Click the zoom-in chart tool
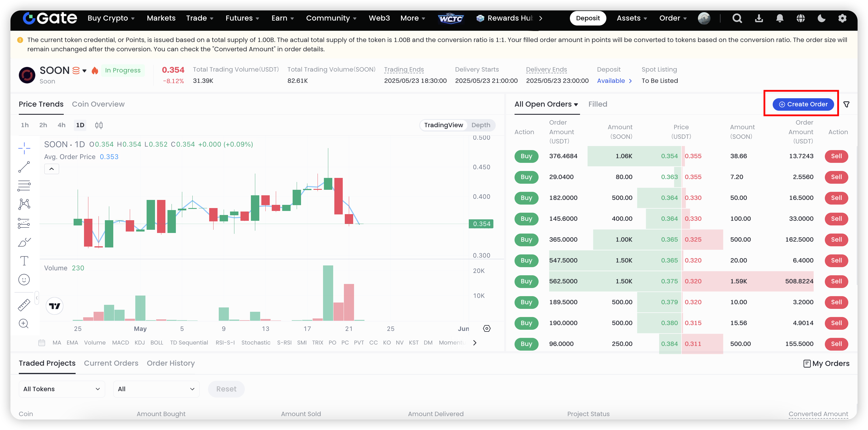Image resolution: width=868 pixels, height=430 pixels. [23, 323]
